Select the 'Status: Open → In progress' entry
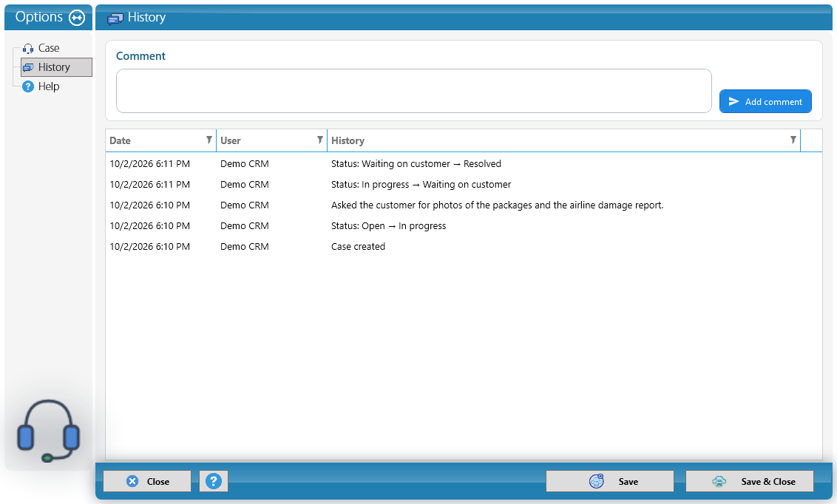The image size is (837, 504). [x=464, y=226]
